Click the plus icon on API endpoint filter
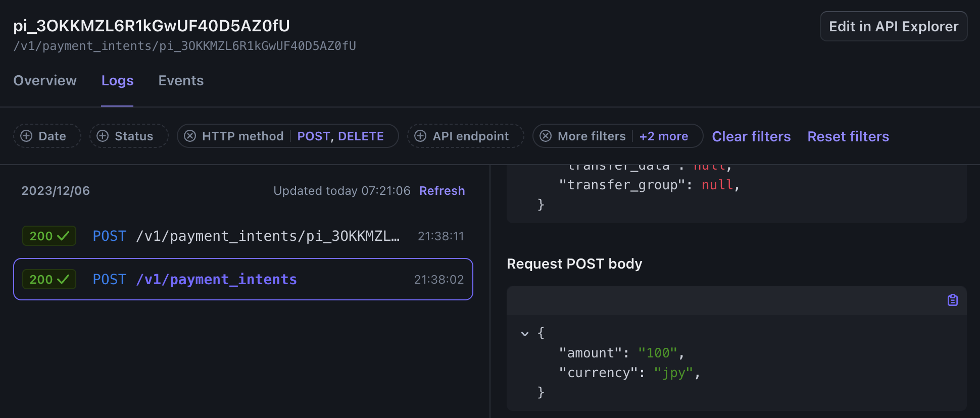This screenshot has height=418, width=980. [420, 136]
